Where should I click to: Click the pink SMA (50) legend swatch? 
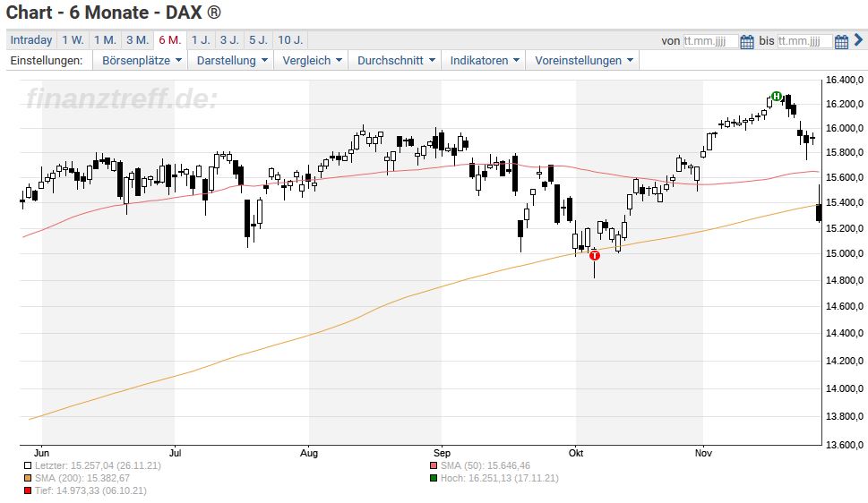click(434, 466)
